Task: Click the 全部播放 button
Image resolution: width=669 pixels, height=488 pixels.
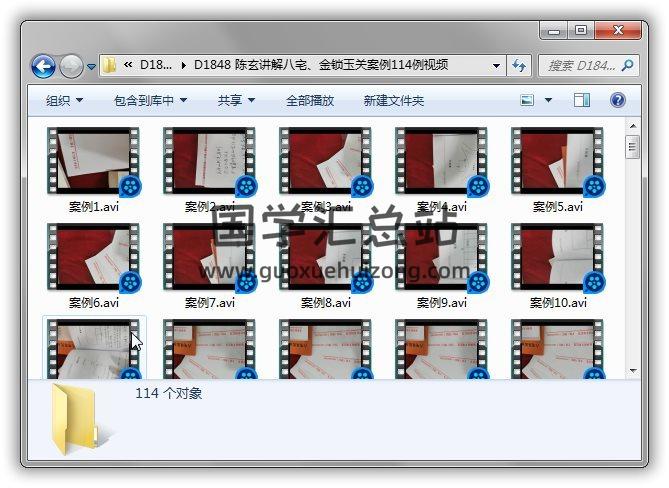Action: click(x=310, y=101)
